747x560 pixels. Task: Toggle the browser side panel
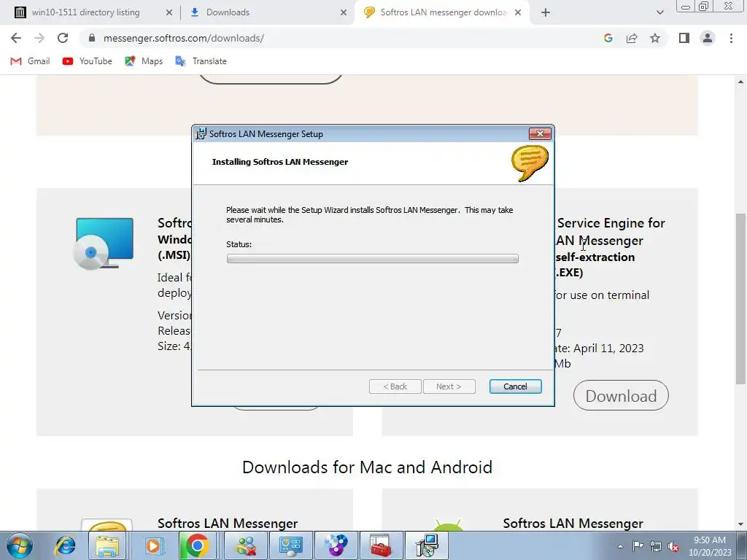pyautogui.click(x=684, y=38)
